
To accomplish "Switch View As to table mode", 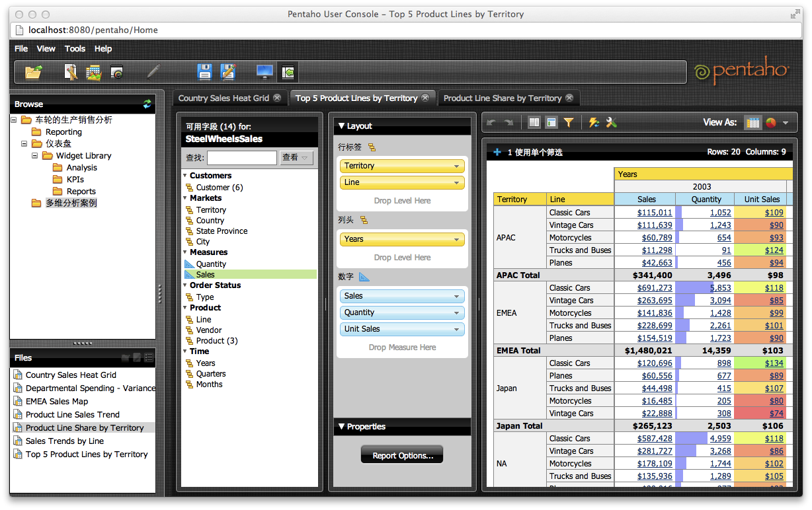I will coord(752,122).
